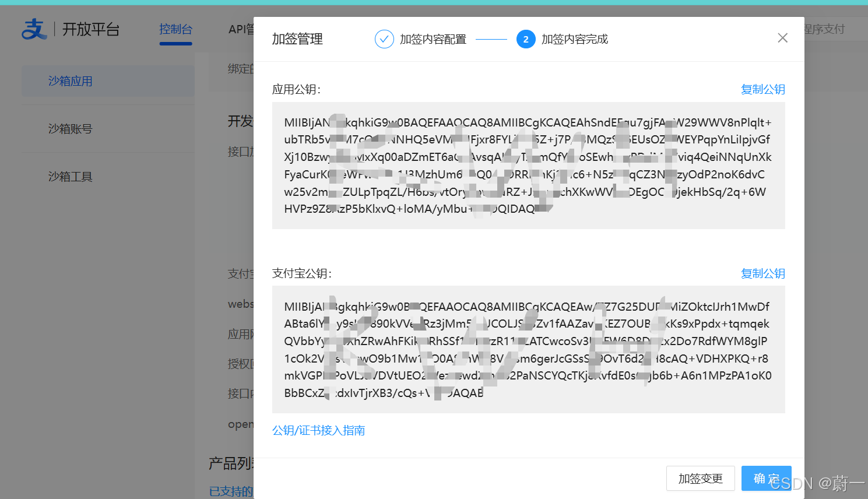Click the 加签管理 dialog title
Screen dimensions: 868x499
[297, 39]
